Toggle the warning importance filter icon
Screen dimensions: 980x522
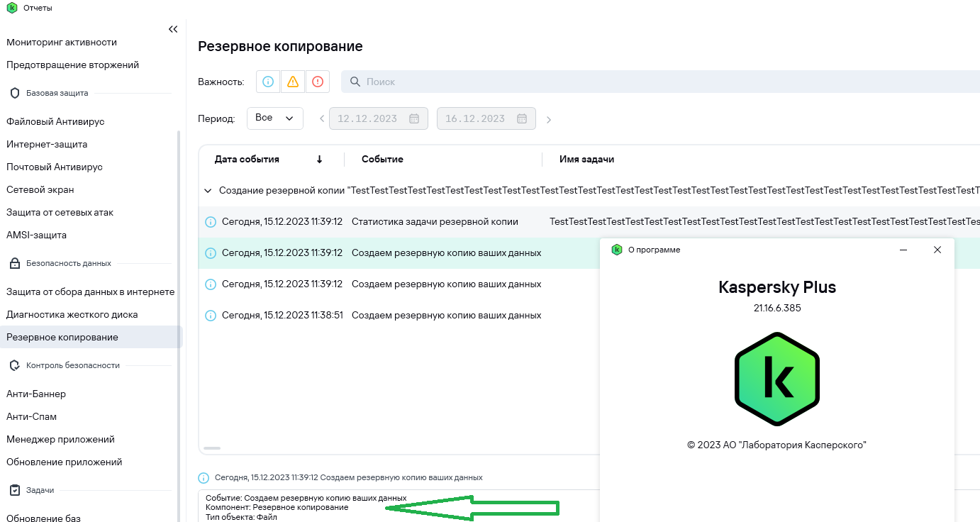[x=293, y=82]
